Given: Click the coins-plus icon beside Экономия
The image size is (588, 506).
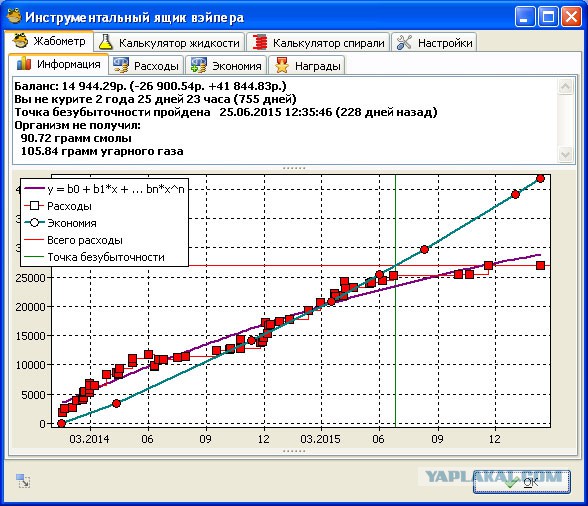Looking at the screenshot, I should [x=198, y=65].
